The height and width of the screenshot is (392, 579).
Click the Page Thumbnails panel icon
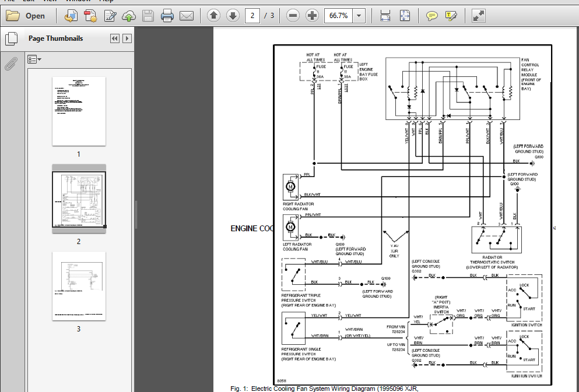tap(12, 38)
